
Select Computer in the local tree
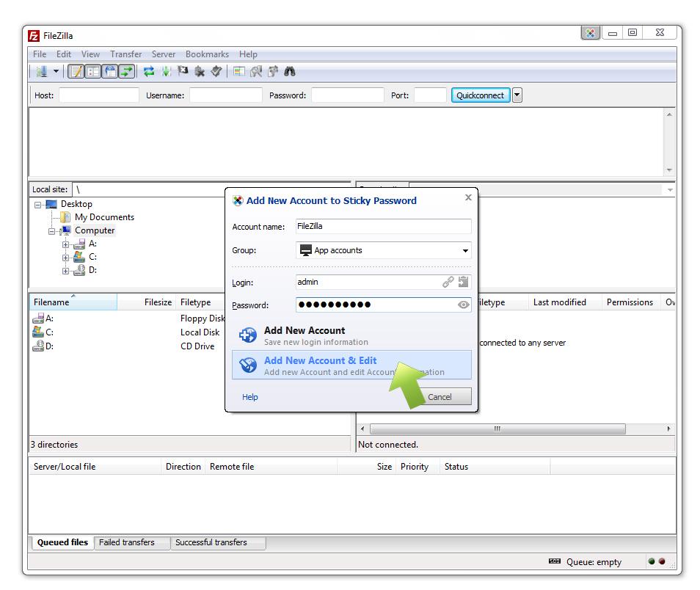95,230
